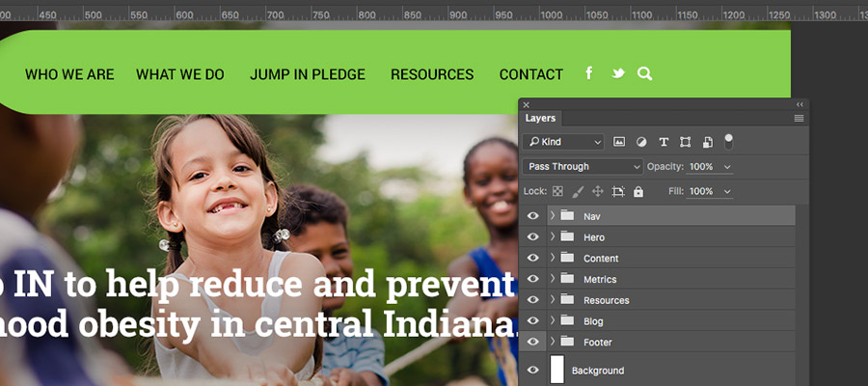
Task: Select the Background layer name
Action: click(x=598, y=372)
